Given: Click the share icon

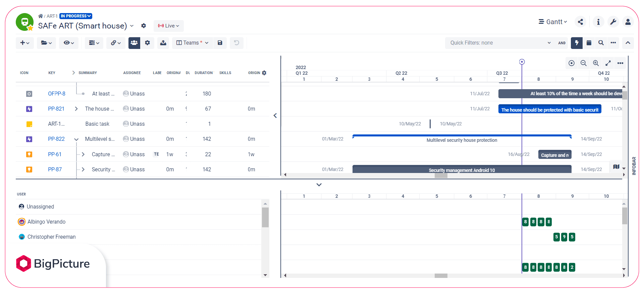Looking at the screenshot, I should [x=580, y=22].
